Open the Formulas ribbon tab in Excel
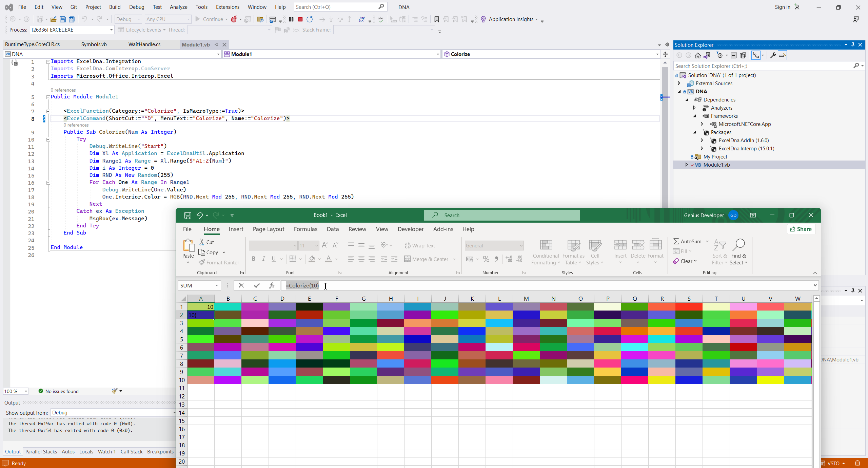The height and width of the screenshot is (468, 868). click(305, 229)
